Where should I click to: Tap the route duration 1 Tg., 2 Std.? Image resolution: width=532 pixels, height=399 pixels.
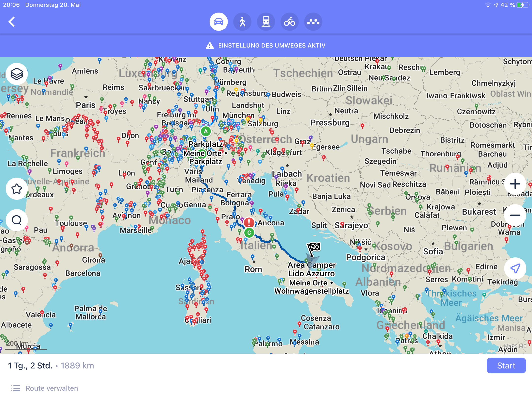point(30,366)
